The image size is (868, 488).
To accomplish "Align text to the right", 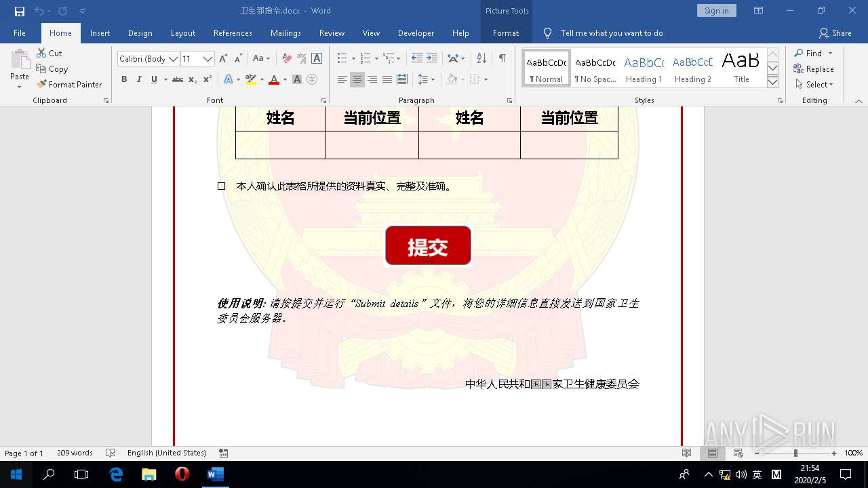I will tap(372, 79).
